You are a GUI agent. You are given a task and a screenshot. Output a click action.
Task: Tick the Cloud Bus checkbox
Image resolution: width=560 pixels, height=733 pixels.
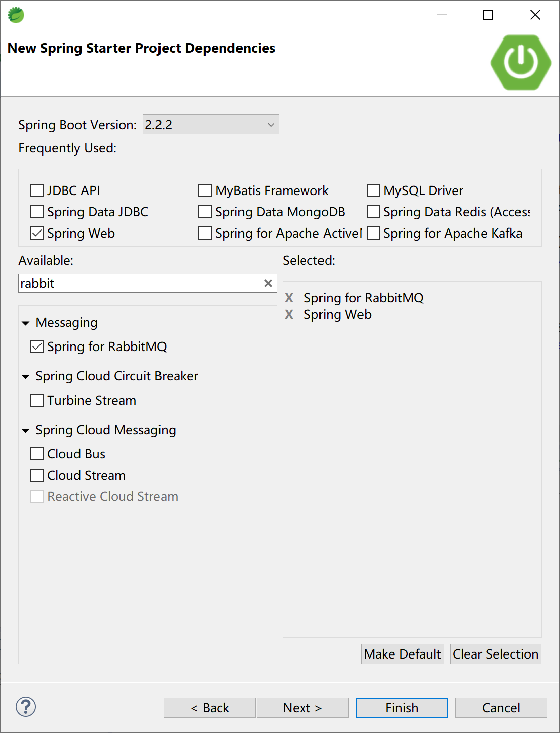(37, 454)
